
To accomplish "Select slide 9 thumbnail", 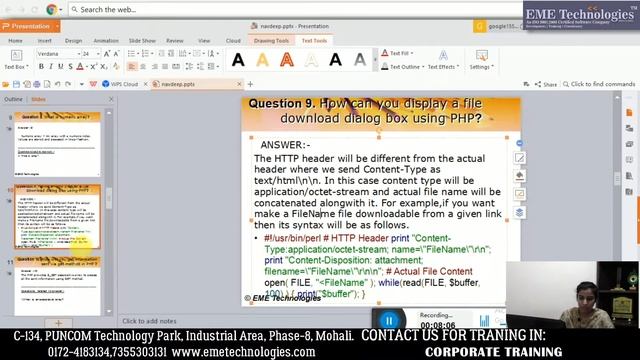I will click(x=58, y=144).
